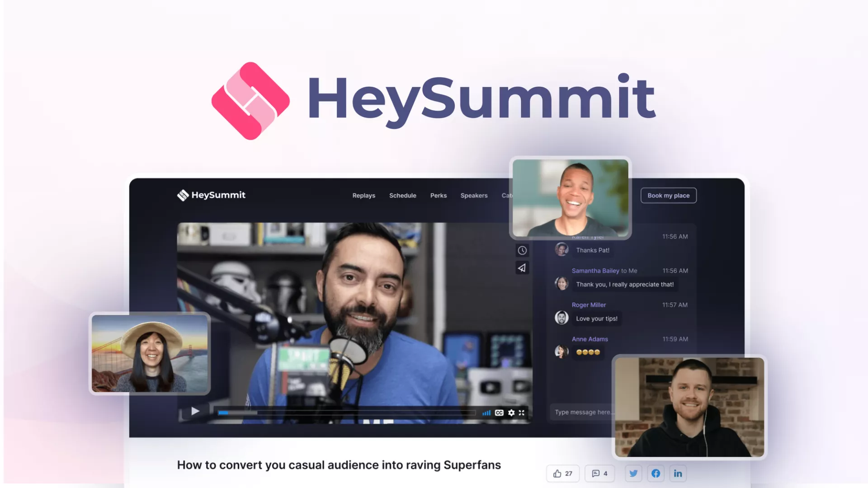Toggle closed captions CC icon
This screenshot has height=488, width=868.
[499, 413]
